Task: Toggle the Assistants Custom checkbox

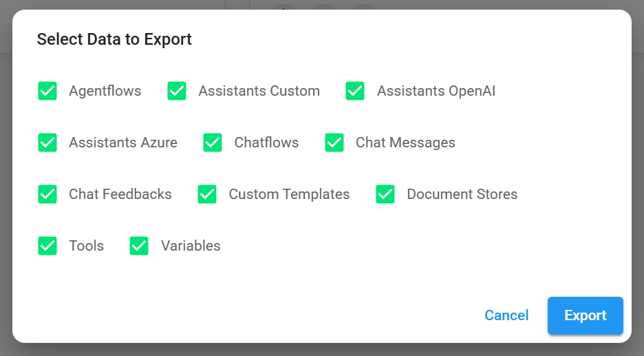Action: (177, 91)
